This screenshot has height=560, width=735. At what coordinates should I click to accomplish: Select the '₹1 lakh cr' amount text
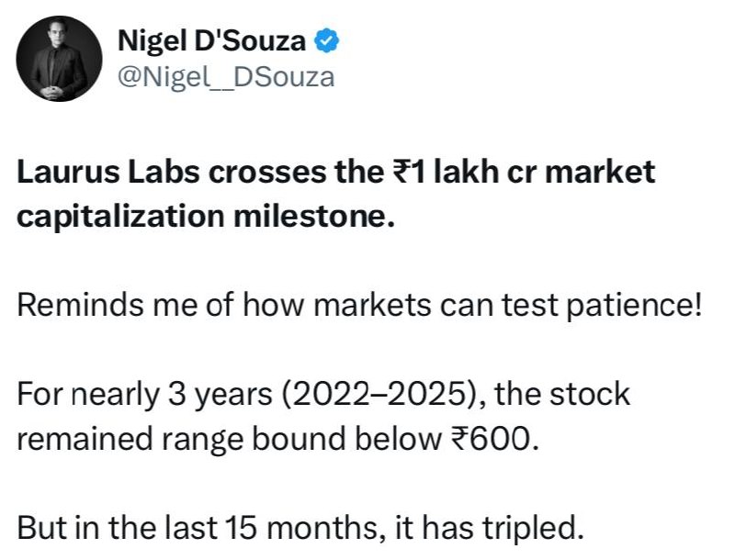(463, 172)
